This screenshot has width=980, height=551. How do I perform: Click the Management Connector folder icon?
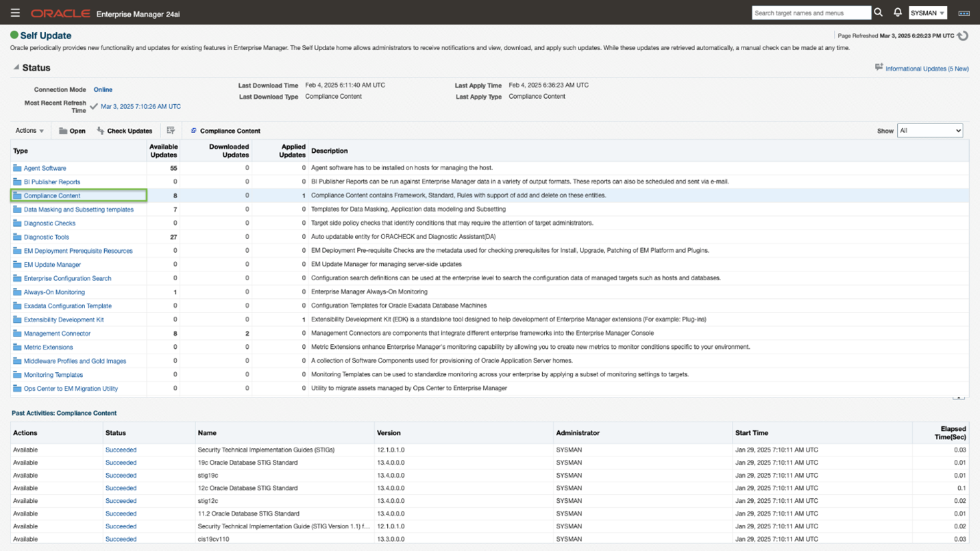click(17, 334)
